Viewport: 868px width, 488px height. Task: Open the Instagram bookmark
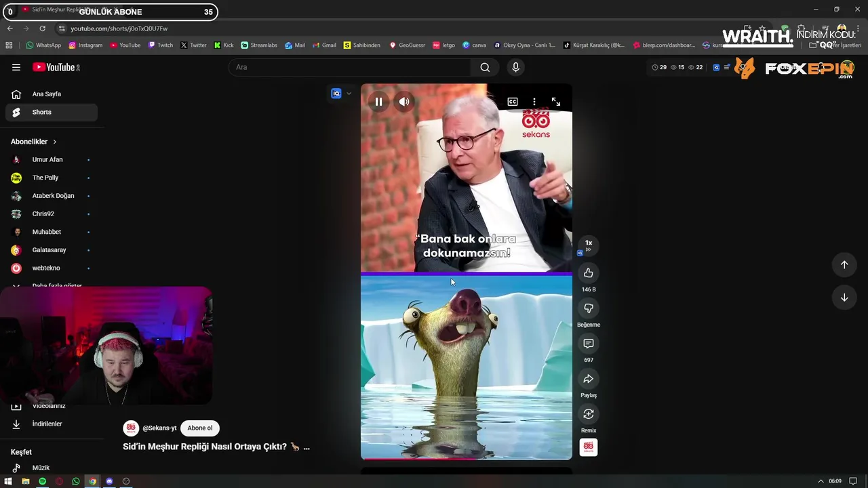[85, 45]
